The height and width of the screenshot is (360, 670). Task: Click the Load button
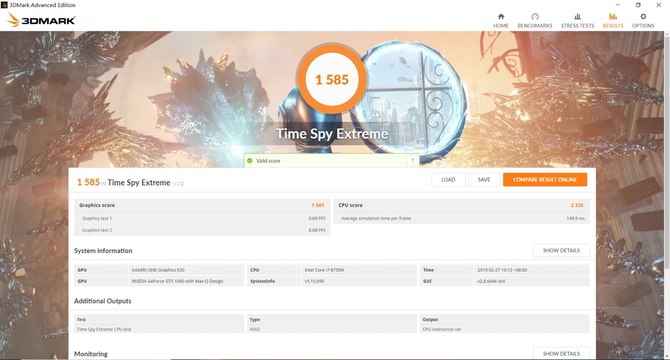tap(448, 180)
